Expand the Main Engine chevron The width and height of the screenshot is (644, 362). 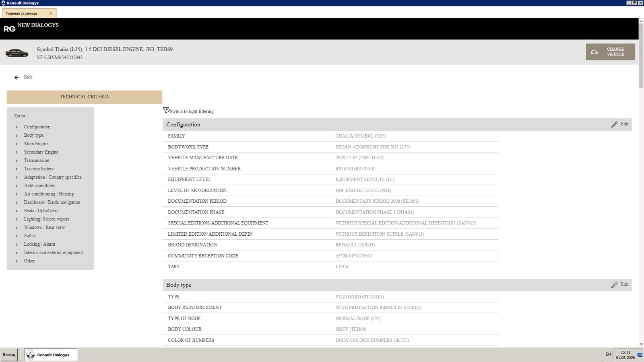point(17,144)
